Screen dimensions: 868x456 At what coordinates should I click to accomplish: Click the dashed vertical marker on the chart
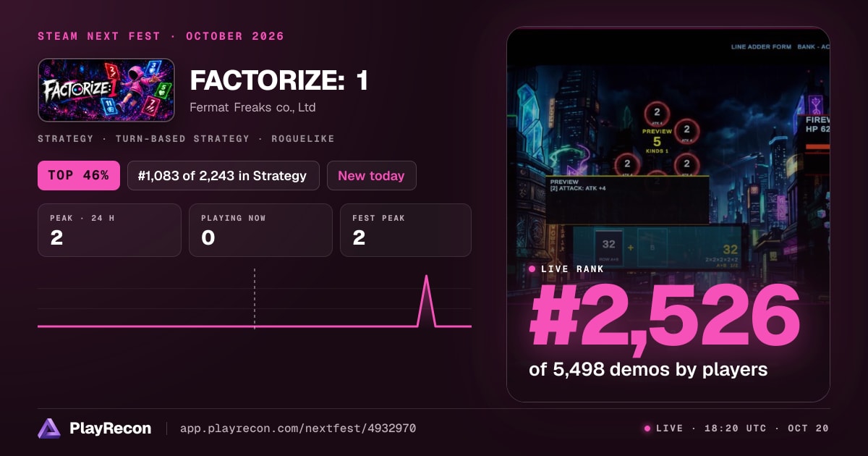coord(255,298)
